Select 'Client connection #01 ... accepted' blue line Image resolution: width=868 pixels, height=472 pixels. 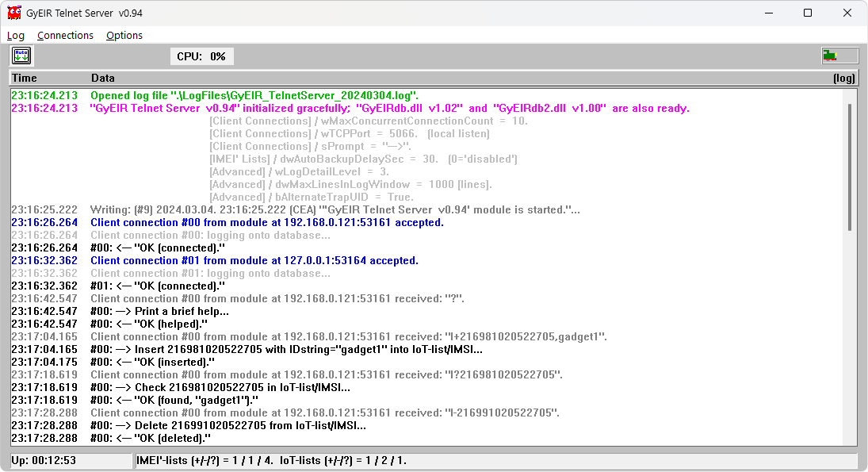point(254,261)
